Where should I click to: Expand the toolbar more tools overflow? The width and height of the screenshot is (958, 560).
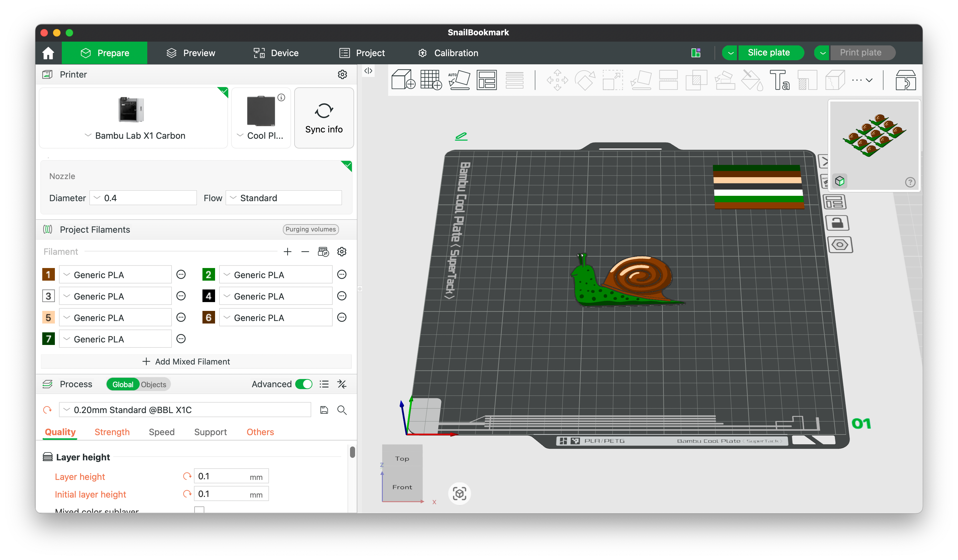tap(862, 80)
